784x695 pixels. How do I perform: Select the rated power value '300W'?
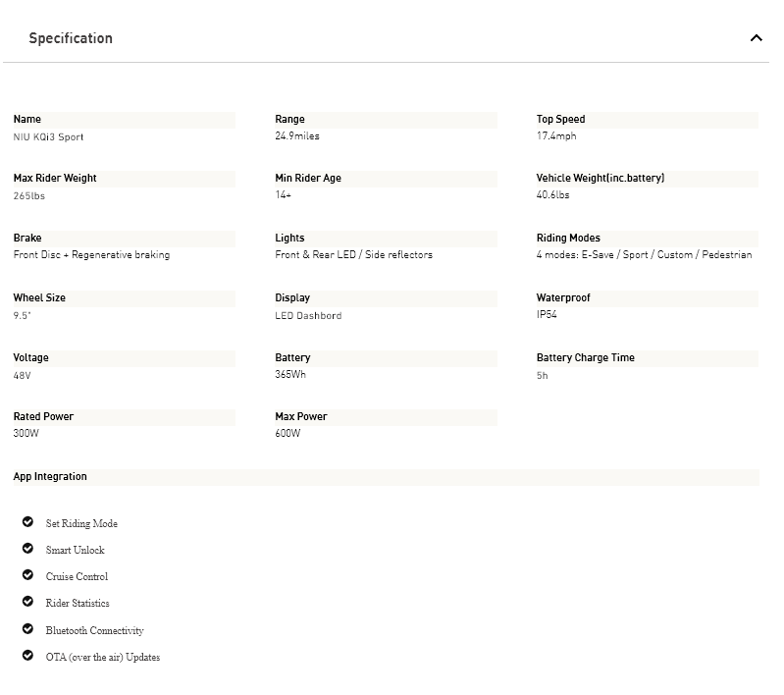coord(26,434)
